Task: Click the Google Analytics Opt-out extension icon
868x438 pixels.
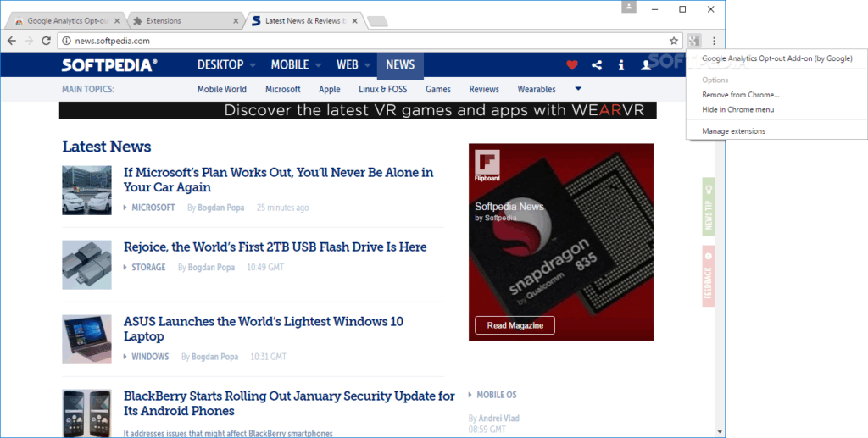Action: tap(694, 41)
